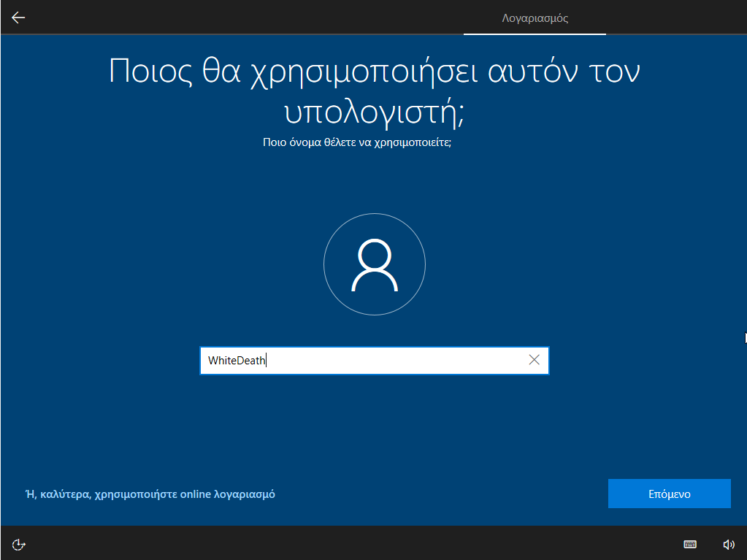Image resolution: width=747 pixels, height=560 pixels.
Task: Click into the WhiteDeath name field
Action: pos(374,361)
